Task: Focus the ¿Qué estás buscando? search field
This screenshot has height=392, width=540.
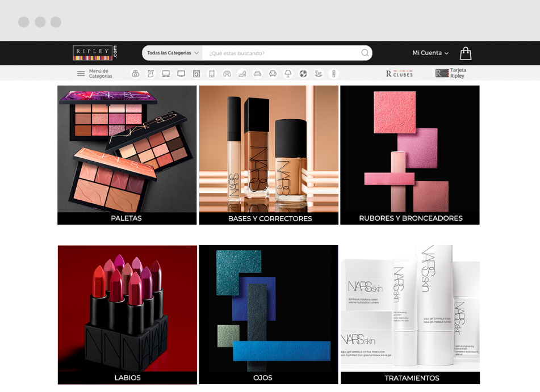Action: [282, 53]
